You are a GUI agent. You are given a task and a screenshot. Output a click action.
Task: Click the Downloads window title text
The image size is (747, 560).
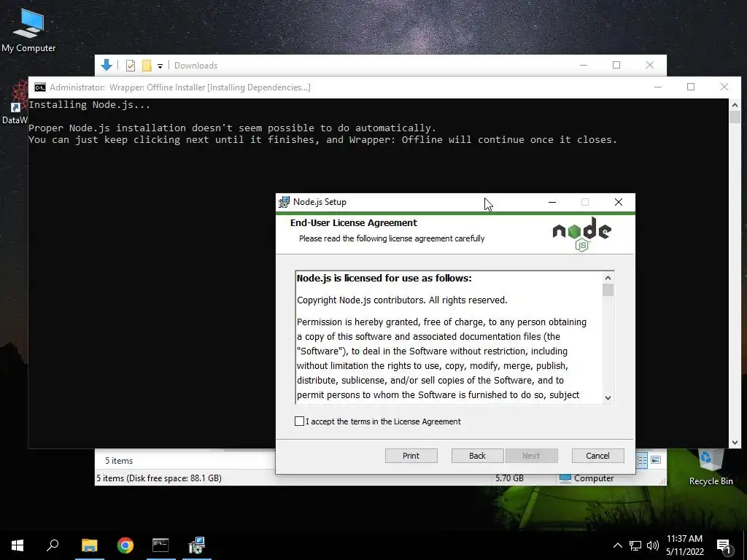coord(196,66)
